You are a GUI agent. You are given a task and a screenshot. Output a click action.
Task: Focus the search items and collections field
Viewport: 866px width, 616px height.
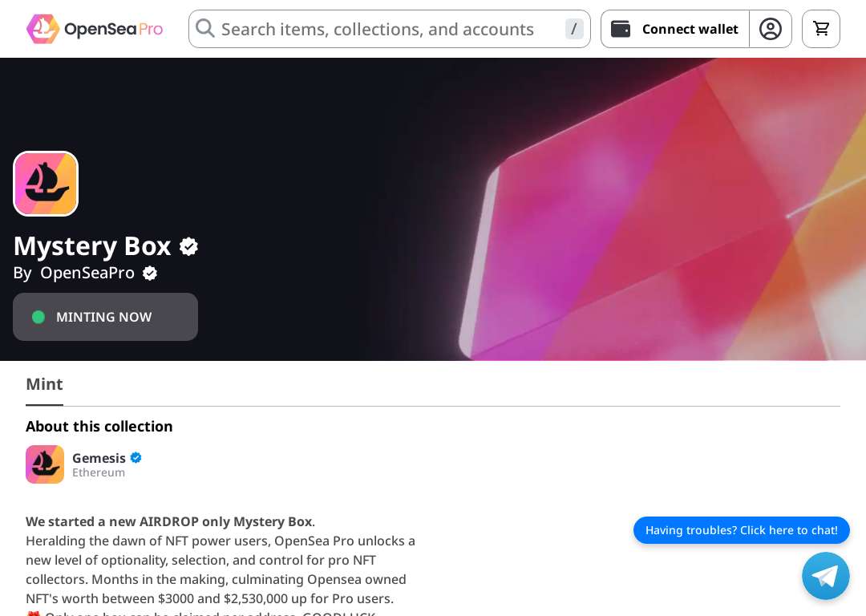[390, 29]
